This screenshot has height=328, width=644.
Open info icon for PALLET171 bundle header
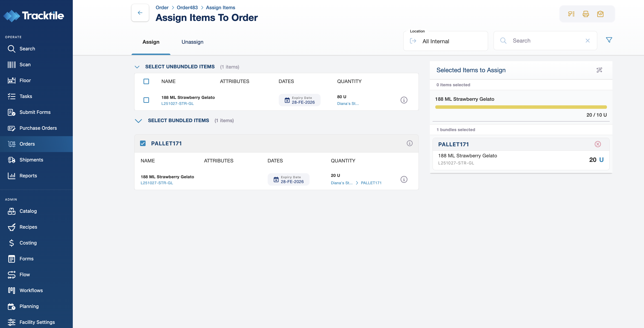409,143
